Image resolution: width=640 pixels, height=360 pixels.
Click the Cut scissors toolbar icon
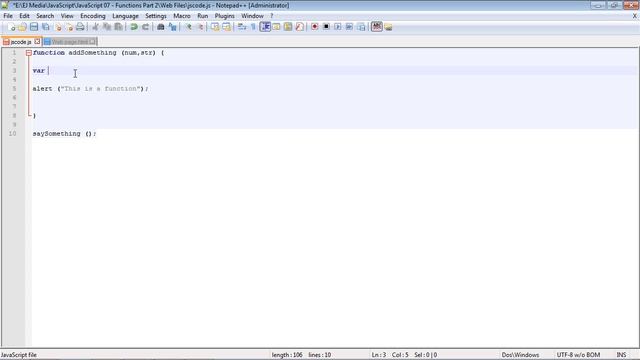point(96,27)
